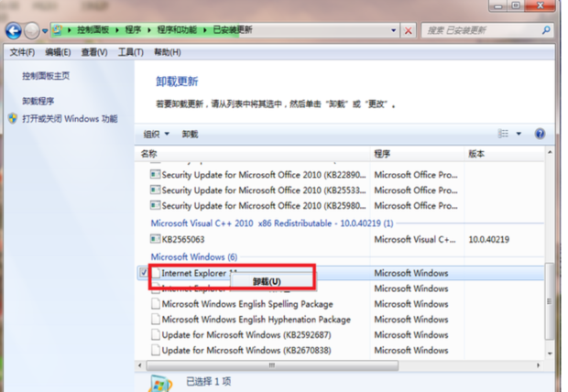Screen dimensions: 568x392
Task: Click the shield icon beside Windows 功能
Action: pos(13,118)
